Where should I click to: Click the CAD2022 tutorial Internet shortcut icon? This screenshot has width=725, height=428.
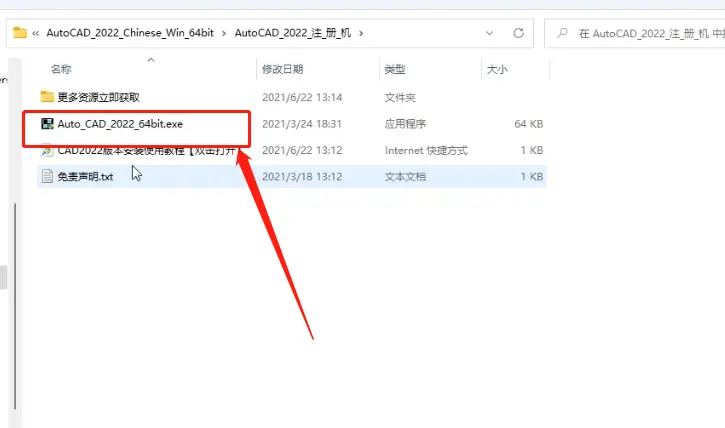coord(47,150)
